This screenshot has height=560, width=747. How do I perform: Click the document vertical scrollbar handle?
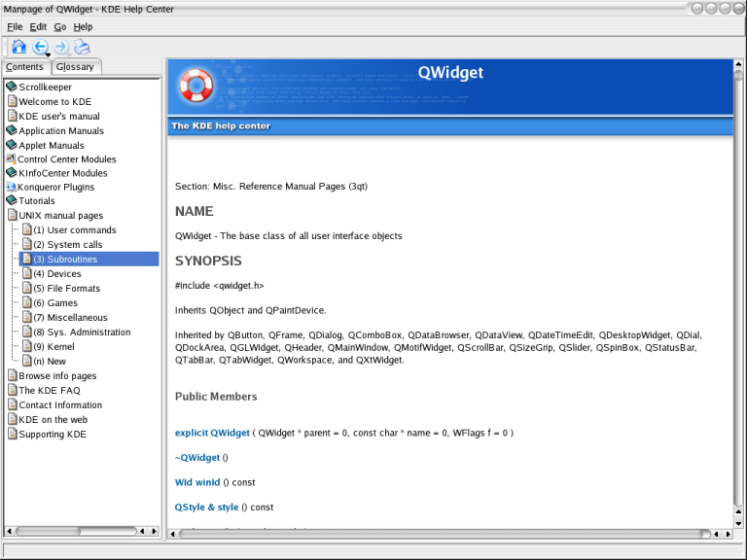738,75
